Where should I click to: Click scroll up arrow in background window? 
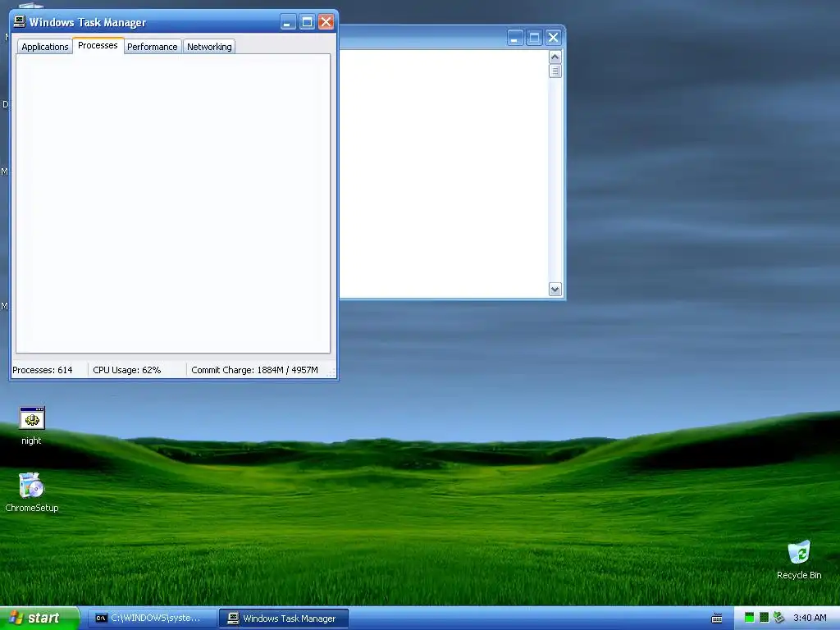[555, 57]
